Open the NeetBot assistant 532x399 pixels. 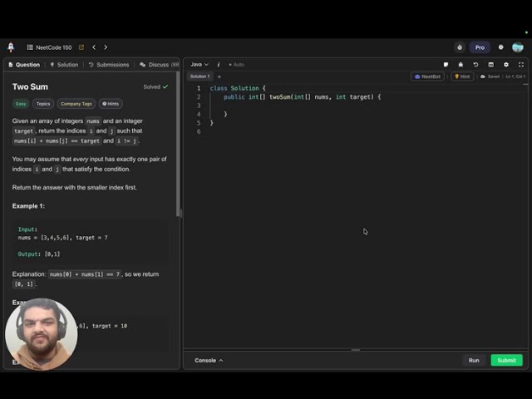pyautogui.click(x=428, y=76)
